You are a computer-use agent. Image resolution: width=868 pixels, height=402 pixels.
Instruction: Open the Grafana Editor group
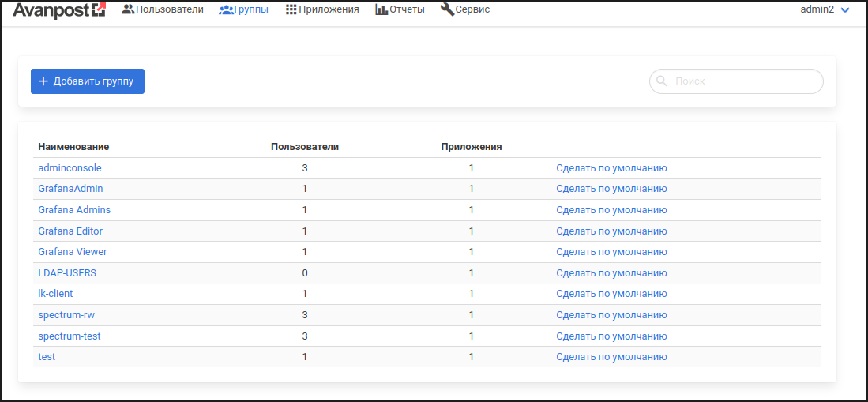pyautogui.click(x=70, y=231)
